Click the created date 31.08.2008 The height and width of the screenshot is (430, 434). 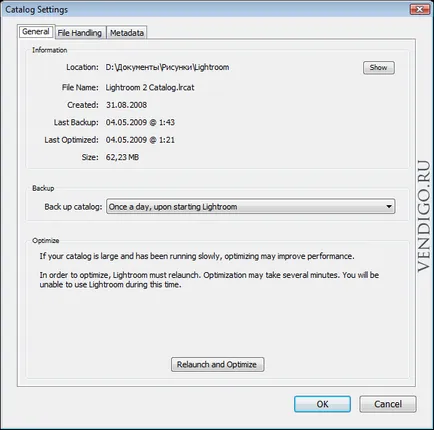(126, 105)
